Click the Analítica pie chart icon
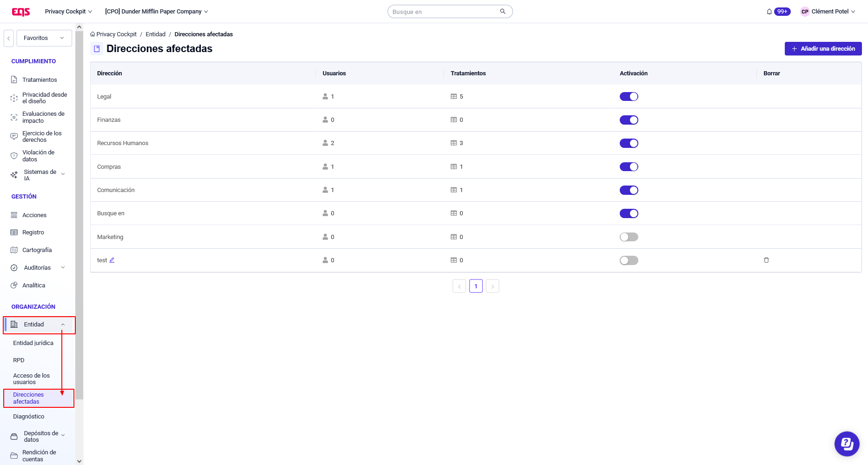Image resolution: width=868 pixels, height=465 pixels. pos(14,286)
